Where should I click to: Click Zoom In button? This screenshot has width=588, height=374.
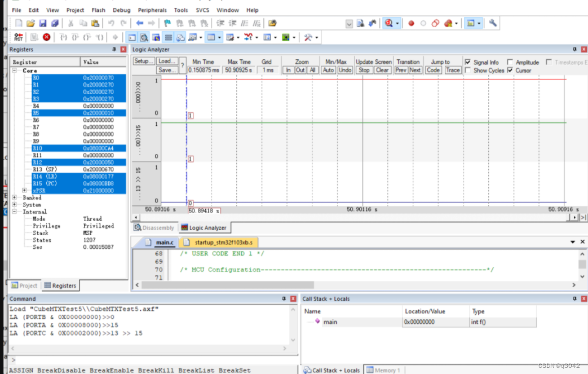tap(288, 70)
